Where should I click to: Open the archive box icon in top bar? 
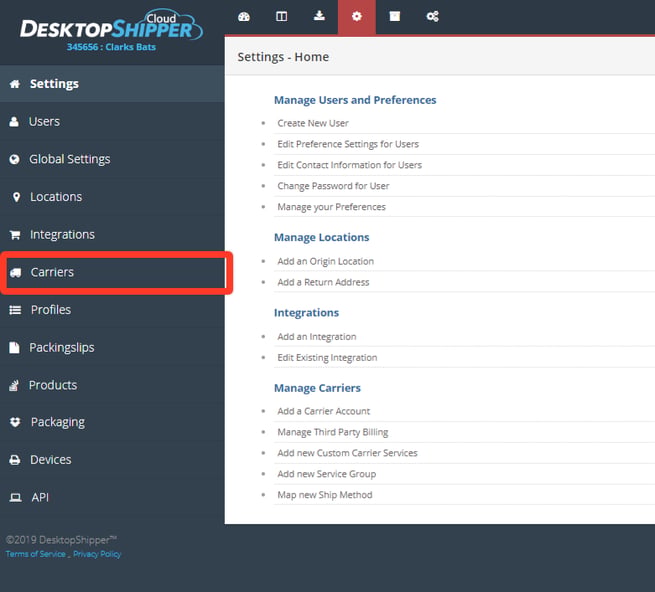click(x=395, y=16)
